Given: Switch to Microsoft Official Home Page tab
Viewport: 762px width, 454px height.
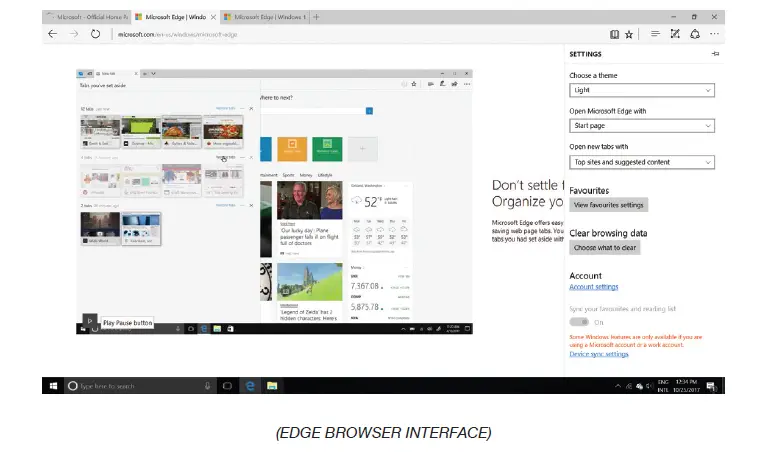Looking at the screenshot, I should coord(87,17).
